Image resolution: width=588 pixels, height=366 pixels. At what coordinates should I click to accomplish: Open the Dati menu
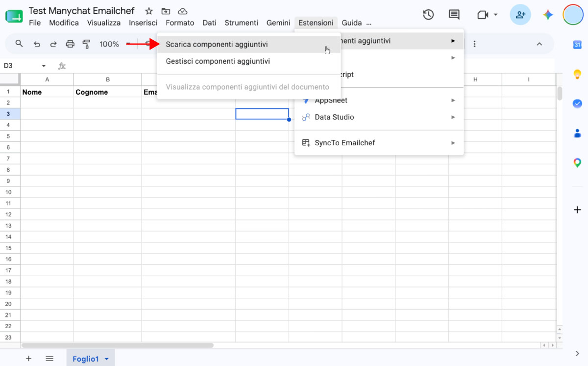tap(209, 23)
